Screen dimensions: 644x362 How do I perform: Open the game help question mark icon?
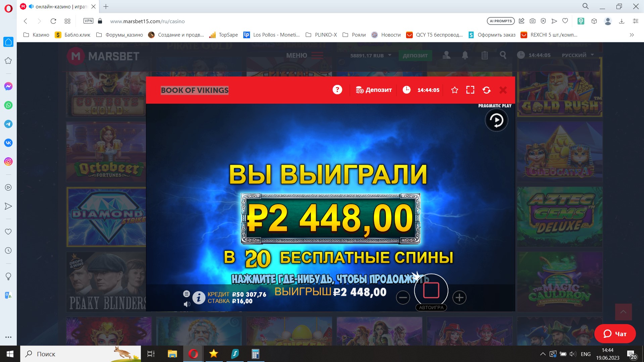tap(337, 90)
